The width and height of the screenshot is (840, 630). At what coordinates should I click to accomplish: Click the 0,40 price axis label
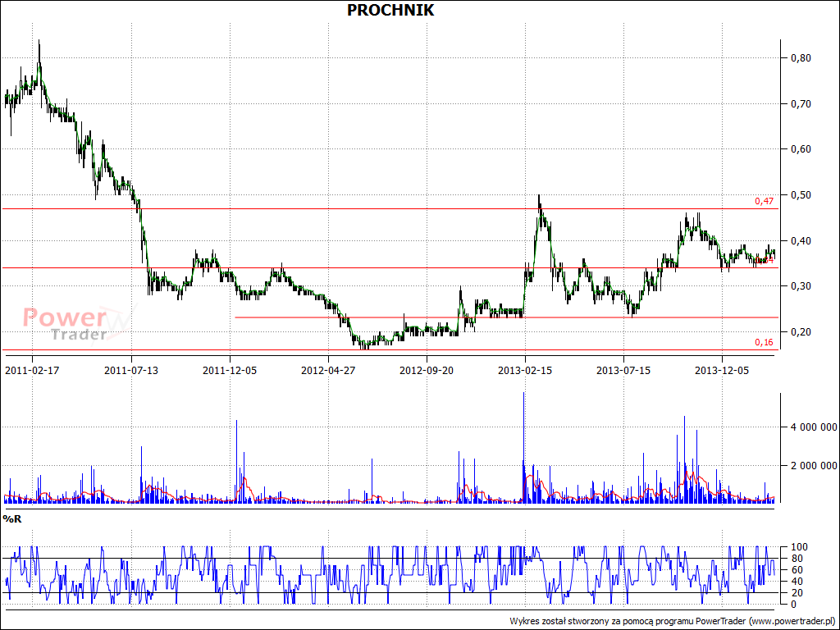tap(801, 240)
